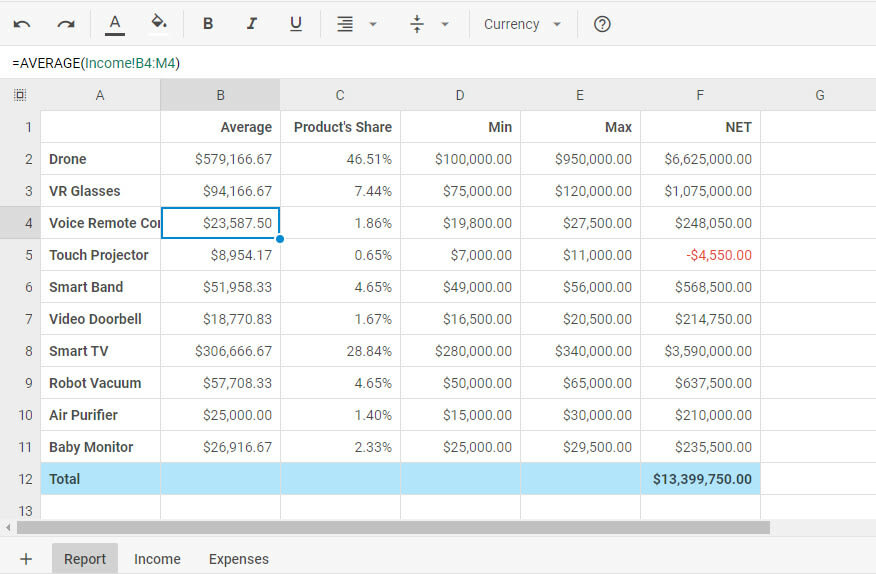Open the help question mark icon
Screen dimensions: 876x574
(x=602, y=24)
